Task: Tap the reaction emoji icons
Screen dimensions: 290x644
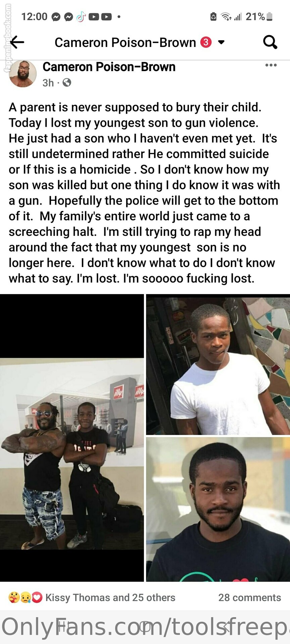Action: 26,597
